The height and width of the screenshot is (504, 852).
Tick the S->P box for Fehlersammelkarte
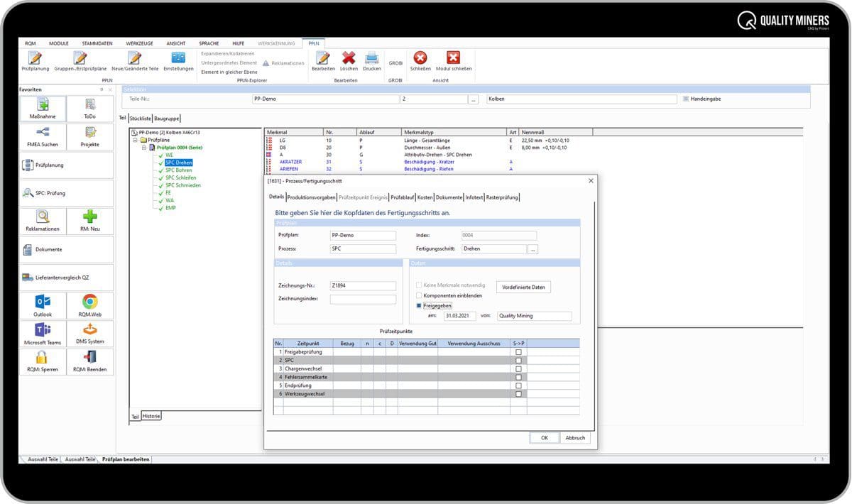click(518, 377)
